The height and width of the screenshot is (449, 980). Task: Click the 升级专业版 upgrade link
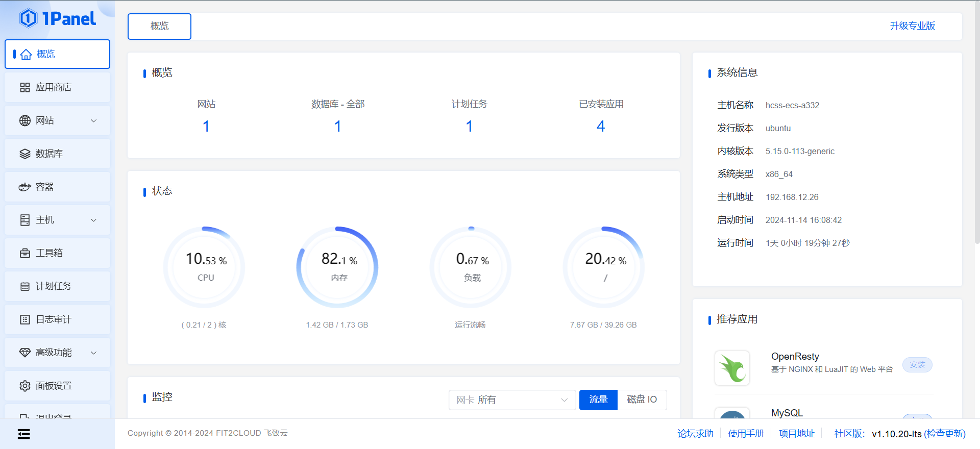pyautogui.click(x=912, y=26)
